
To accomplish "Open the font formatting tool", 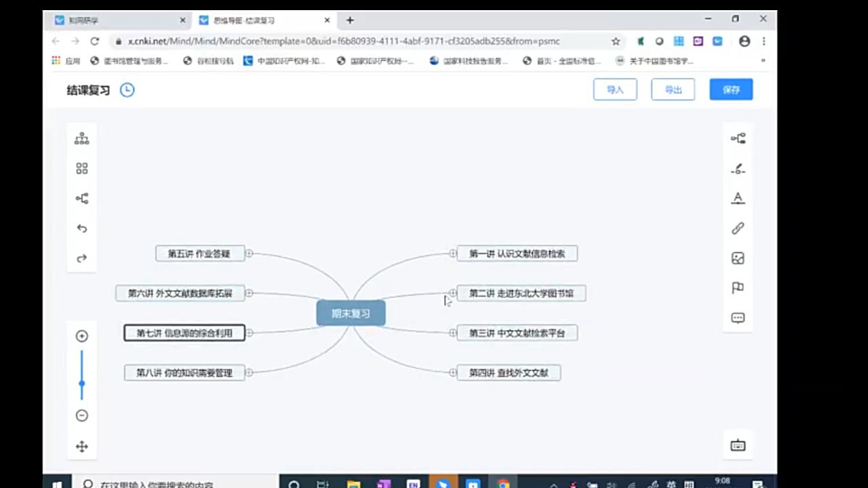I will pos(738,198).
